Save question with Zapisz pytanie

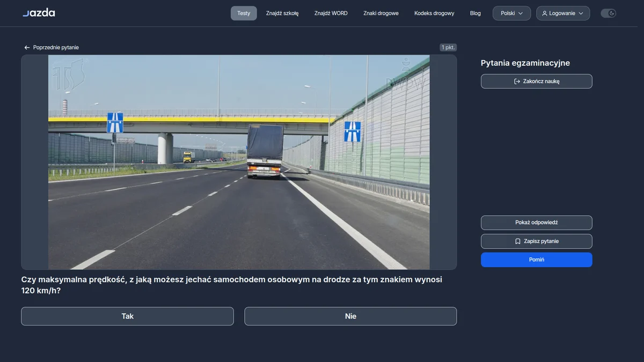(537, 241)
